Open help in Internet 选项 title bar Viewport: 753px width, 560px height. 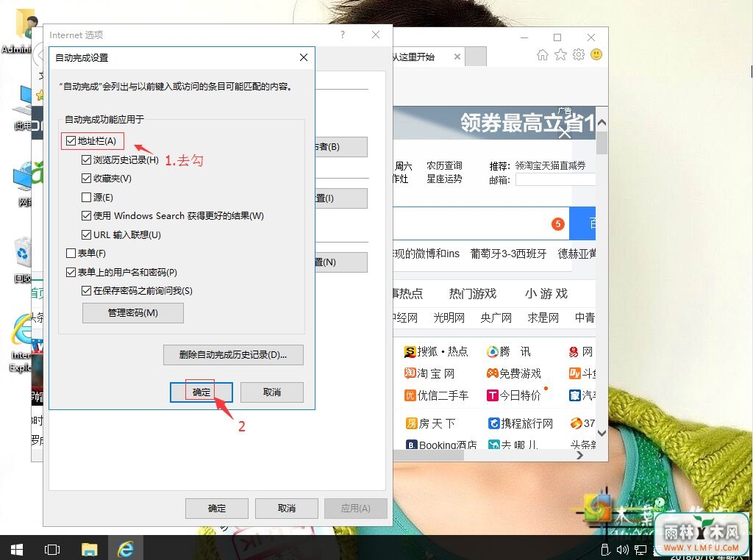(x=343, y=35)
